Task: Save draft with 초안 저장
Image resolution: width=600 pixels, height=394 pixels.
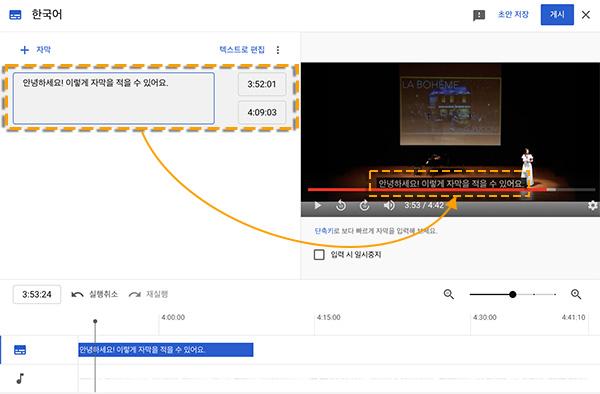Action: tap(513, 15)
